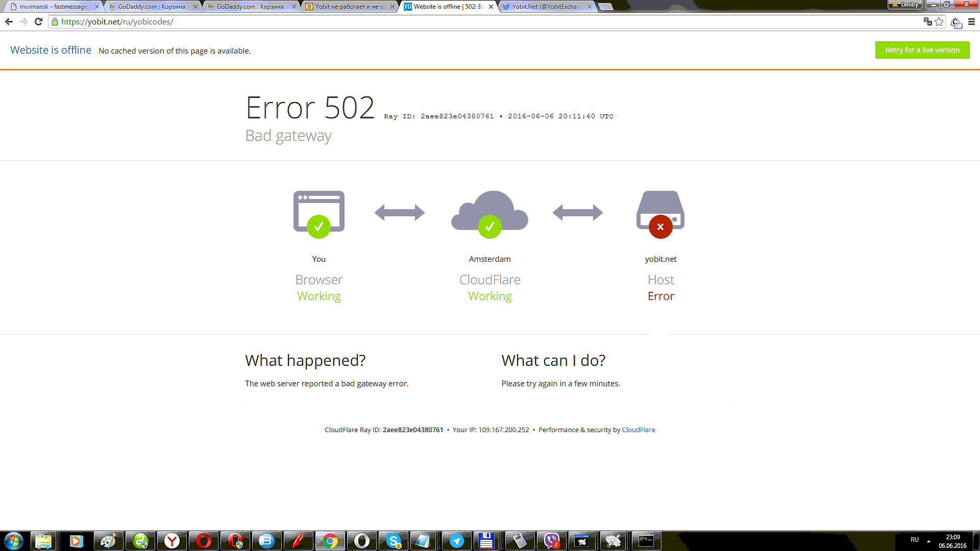Image resolution: width=980 pixels, height=551 pixels.
Task: Open the CloudFlare footer link
Action: 638,430
